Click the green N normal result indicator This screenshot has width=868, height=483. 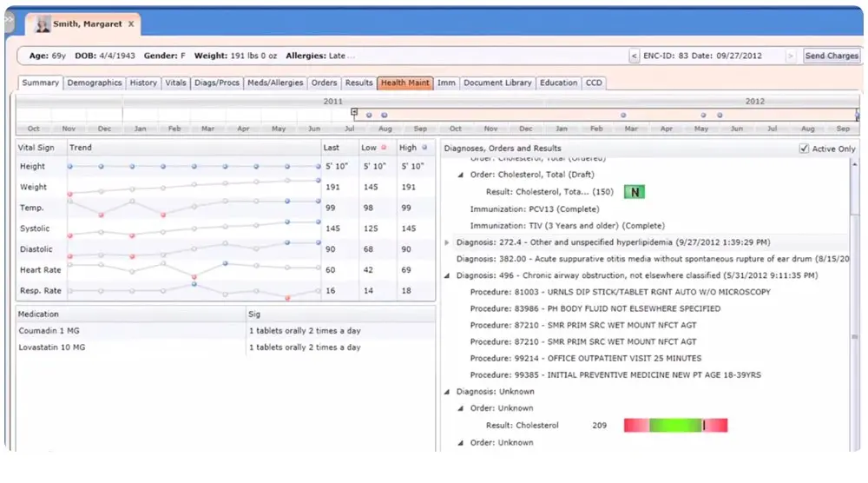635,192
